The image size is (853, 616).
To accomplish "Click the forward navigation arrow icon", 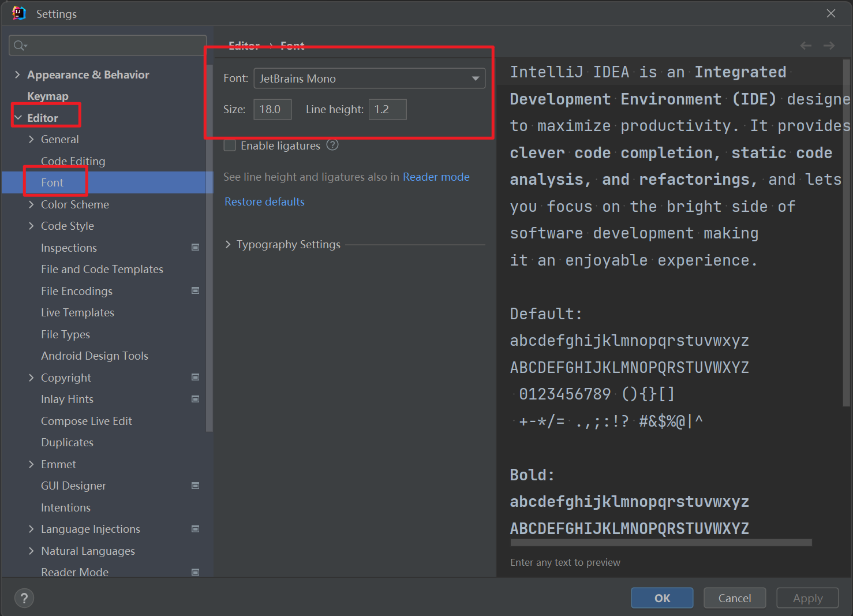I will pos(829,46).
